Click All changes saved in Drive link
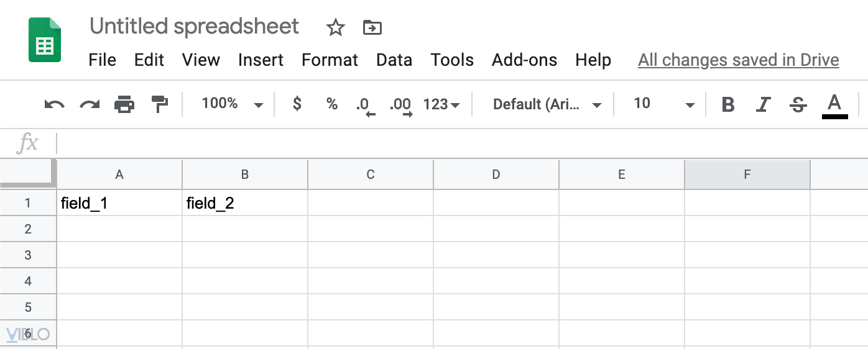 [x=738, y=60]
